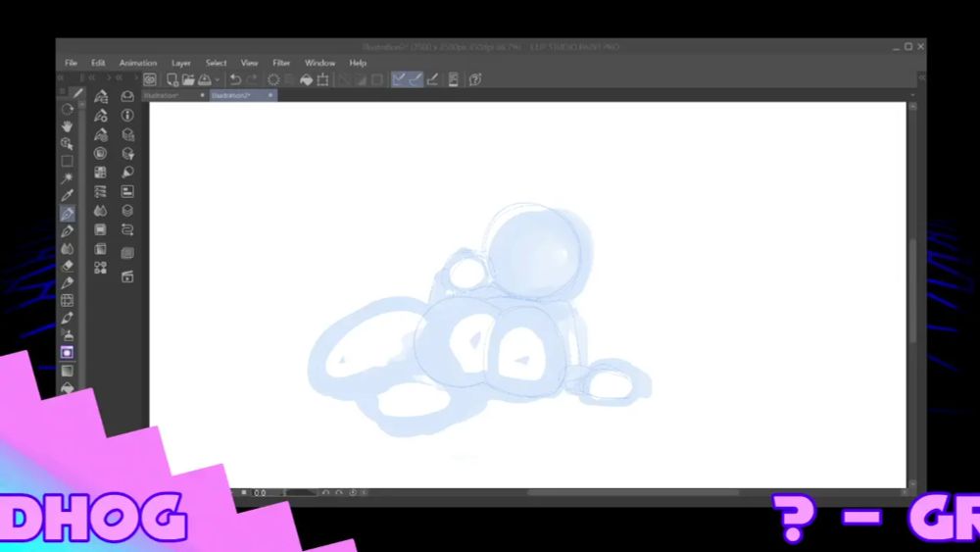Viewport: 980px width, 552px height.
Task: Select the purple-highlighted square in tool palette
Action: (x=68, y=353)
